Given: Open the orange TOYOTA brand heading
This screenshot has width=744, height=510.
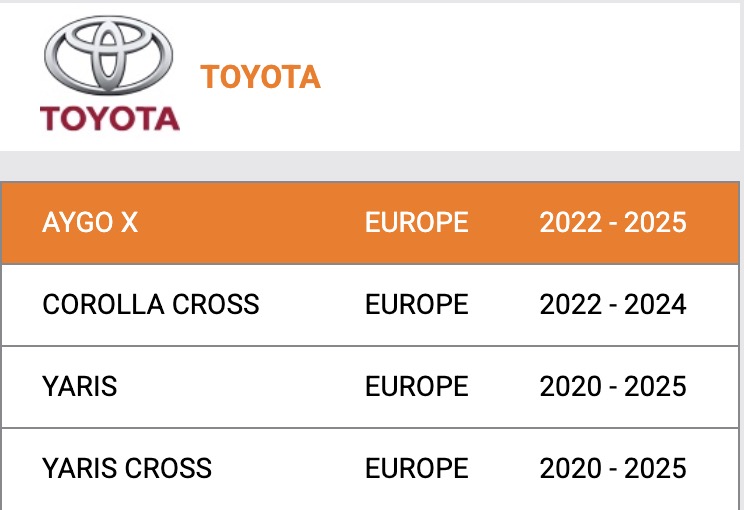Looking at the screenshot, I should pos(260,77).
